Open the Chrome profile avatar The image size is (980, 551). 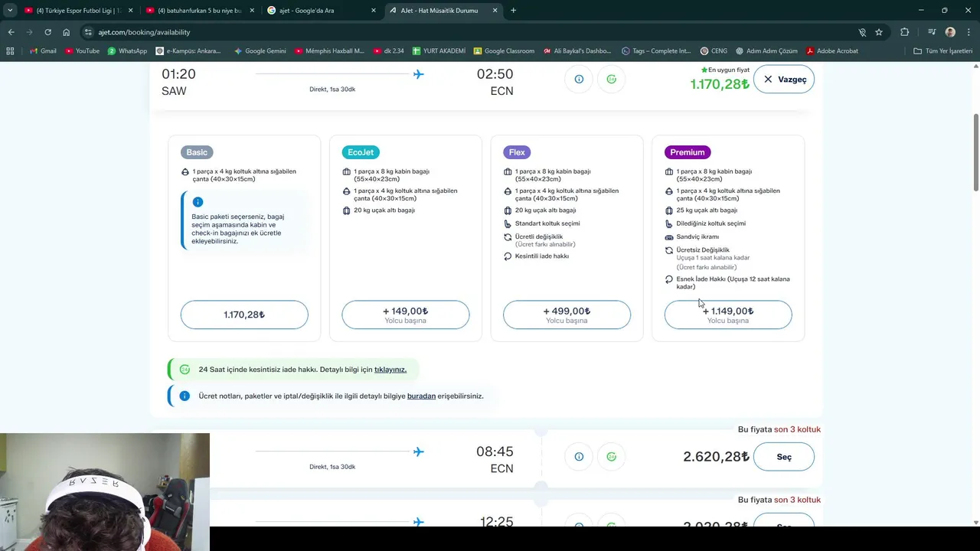[x=950, y=32]
